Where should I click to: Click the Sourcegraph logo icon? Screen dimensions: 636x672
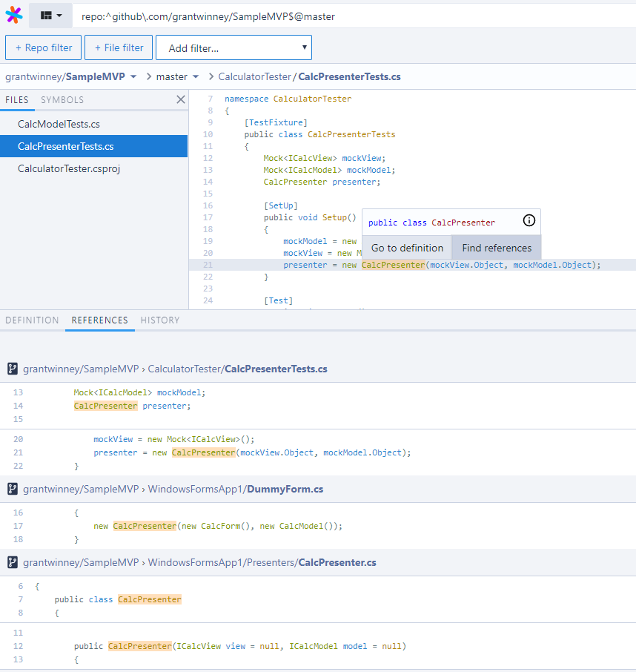(x=14, y=15)
